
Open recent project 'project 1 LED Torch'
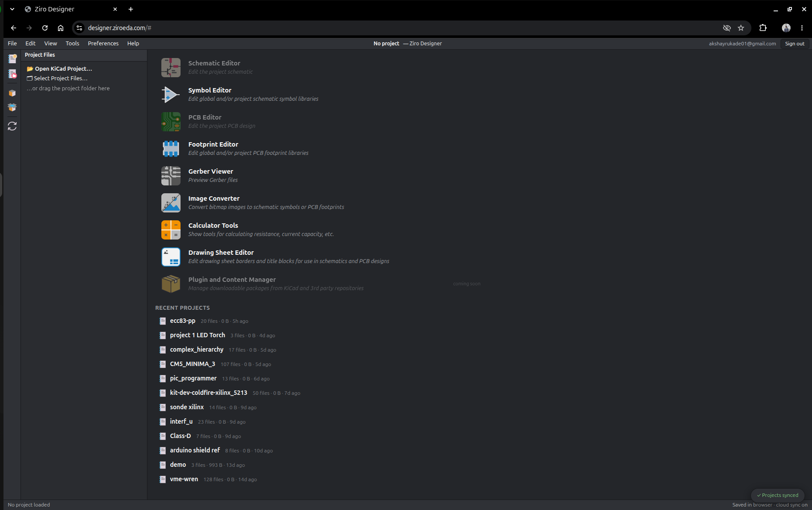point(198,335)
